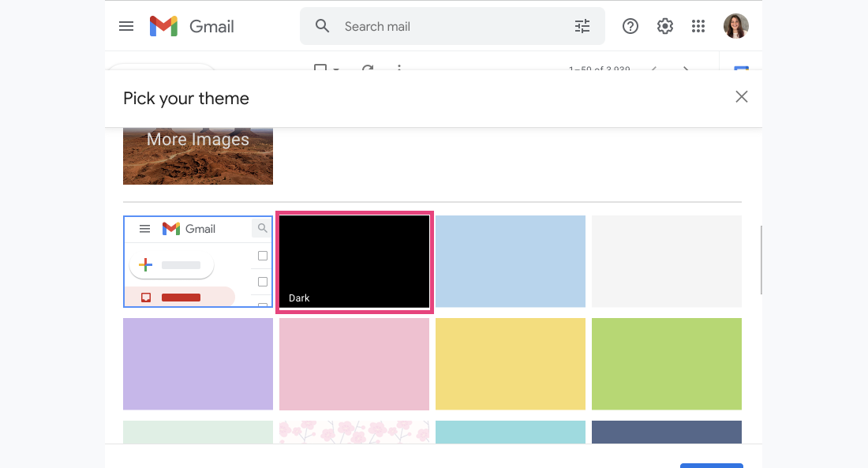Screen dimensions: 868x468
Task: Select the yellow theme swatch
Action: pyautogui.click(x=511, y=364)
